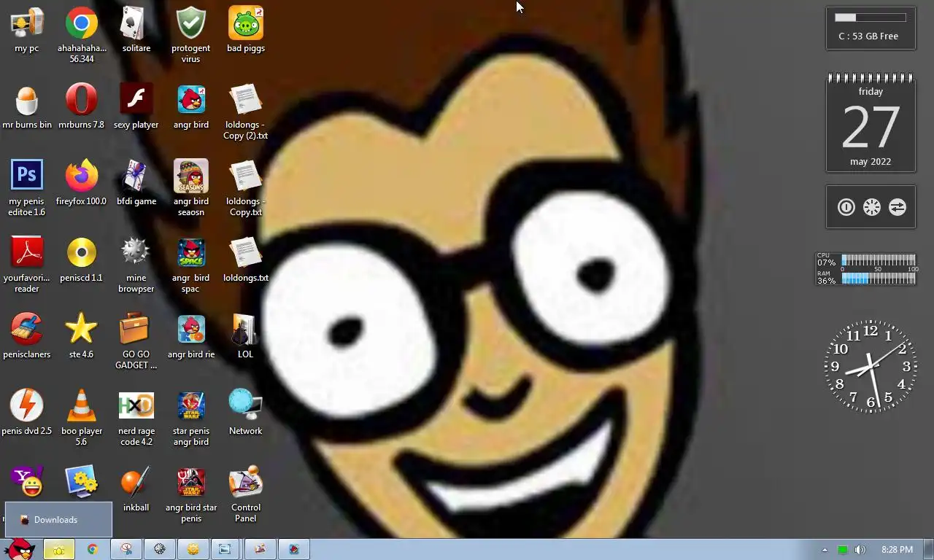Viewport: 934px width, 560px height.
Task: Open the orange lightning bolt DVD icon
Action: tap(26, 413)
